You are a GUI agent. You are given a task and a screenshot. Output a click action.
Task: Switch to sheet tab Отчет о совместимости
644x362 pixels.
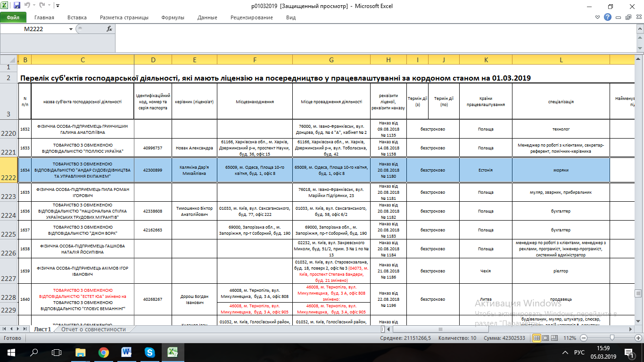pos(93,329)
